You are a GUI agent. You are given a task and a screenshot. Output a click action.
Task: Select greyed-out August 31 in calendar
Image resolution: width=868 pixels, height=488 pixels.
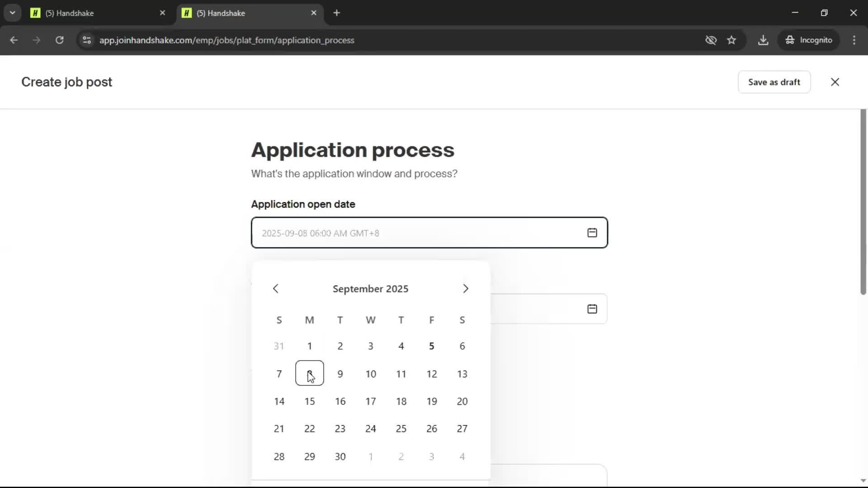pyautogui.click(x=279, y=346)
